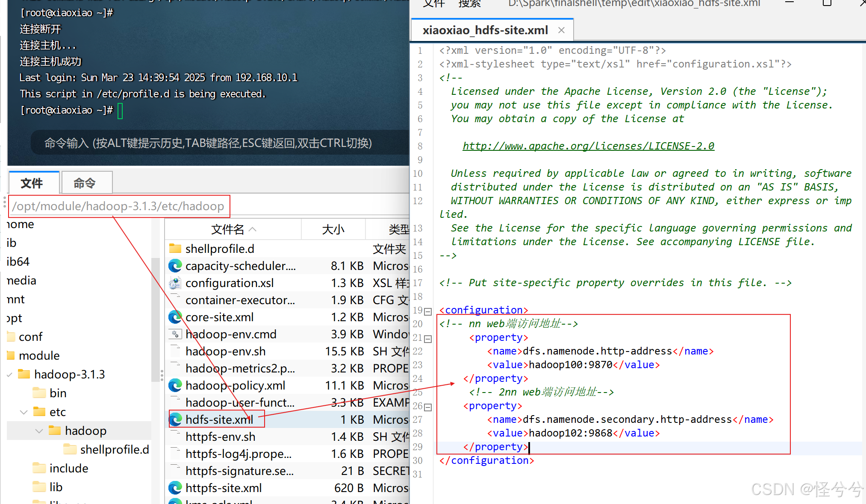Collapse the etc folder in directory tree
Screen dimensions: 866x504
pyautogui.click(x=24, y=412)
